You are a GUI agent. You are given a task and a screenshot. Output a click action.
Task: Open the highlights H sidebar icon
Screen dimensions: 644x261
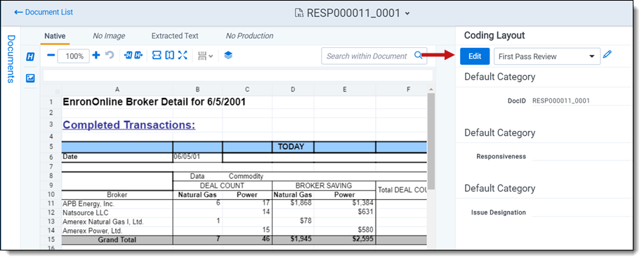click(30, 57)
